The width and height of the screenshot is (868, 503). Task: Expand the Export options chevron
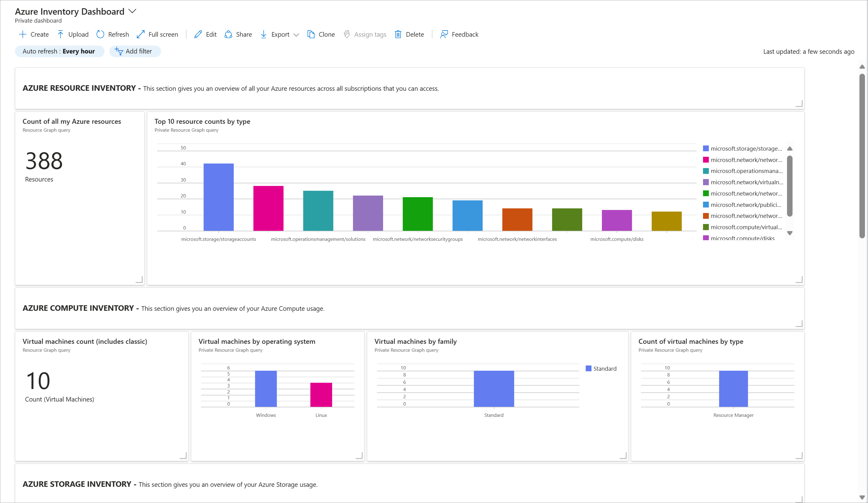tap(296, 35)
